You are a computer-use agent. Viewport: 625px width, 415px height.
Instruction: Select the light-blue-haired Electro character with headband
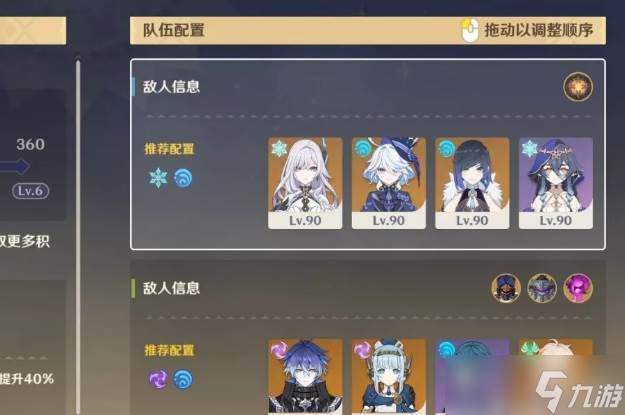pos(389,377)
